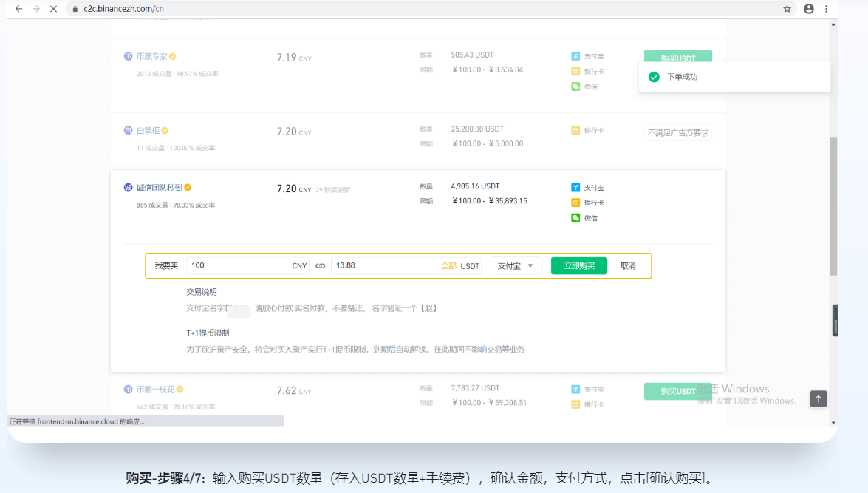The height and width of the screenshot is (493, 868).
Task: Click the CNY amount field showing 100
Action: 236,266
